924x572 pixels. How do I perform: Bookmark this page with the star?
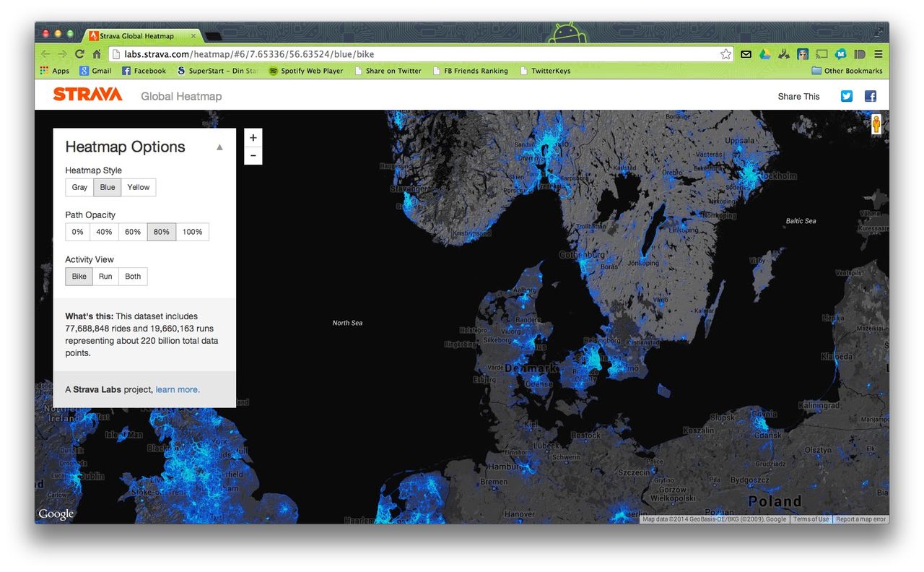(725, 54)
